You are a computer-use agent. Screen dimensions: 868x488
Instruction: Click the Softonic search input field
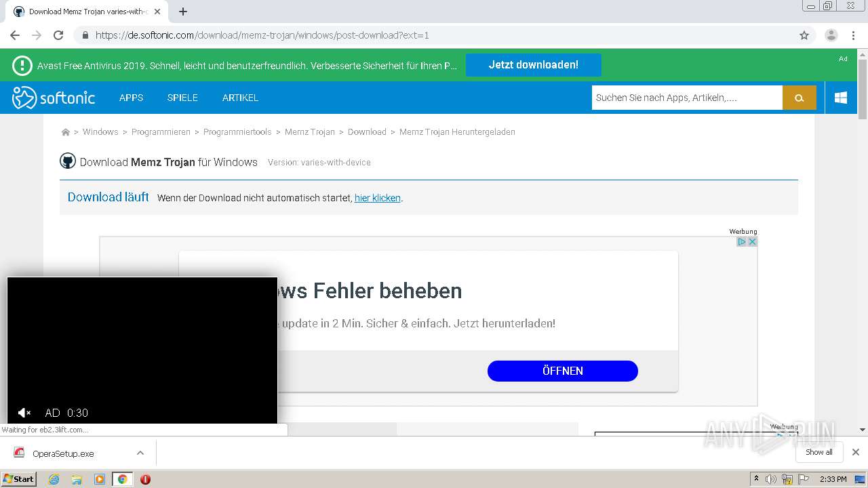click(687, 98)
